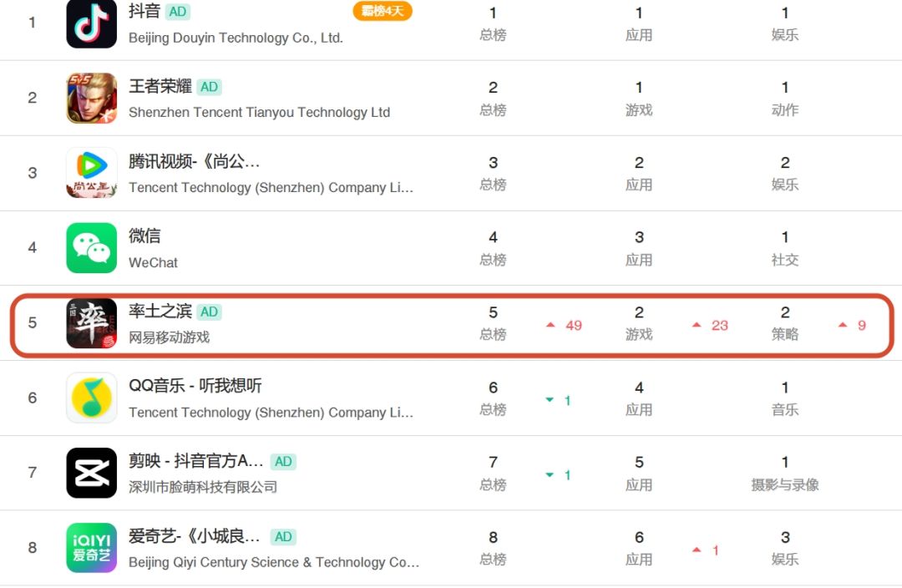Viewport: 902px width, 588px height.
Task: Click 爱奇艺's rank 3 娱乐 cell
Action: point(785,548)
